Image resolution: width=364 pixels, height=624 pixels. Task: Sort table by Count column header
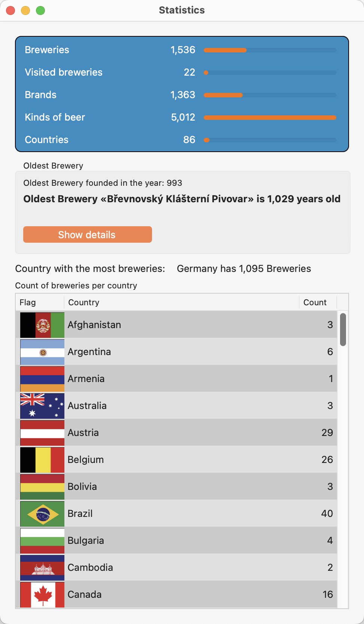[317, 302]
